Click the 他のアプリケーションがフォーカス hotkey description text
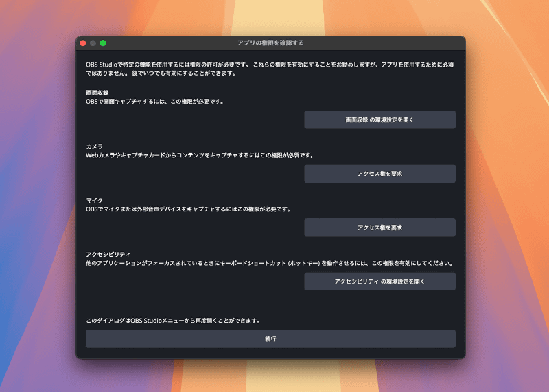This screenshot has width=549, height=392. [270, 263]
